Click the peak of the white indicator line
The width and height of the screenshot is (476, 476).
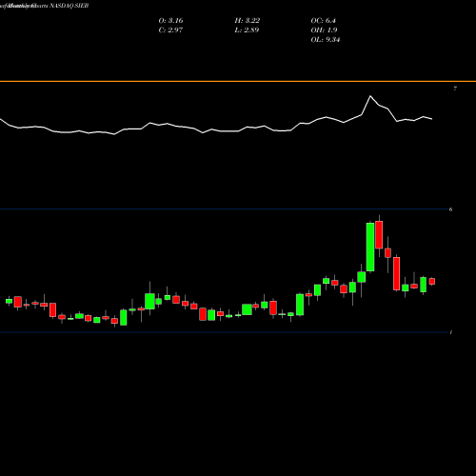[370, 96]
